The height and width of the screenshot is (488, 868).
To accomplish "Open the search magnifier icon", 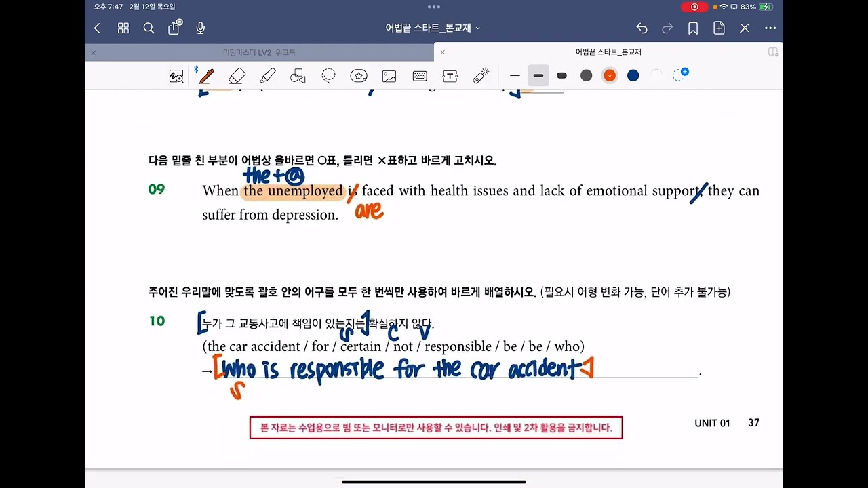I will (149, 28).
